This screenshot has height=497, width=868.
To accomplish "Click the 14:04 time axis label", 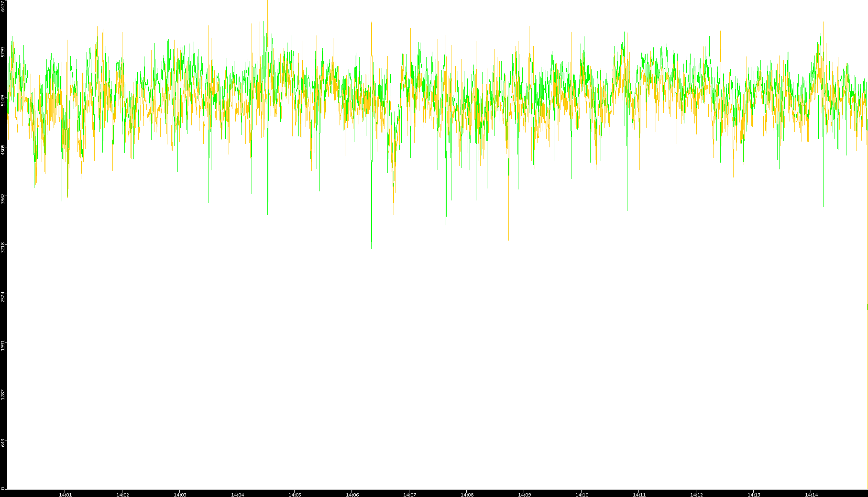I will 237,495.
